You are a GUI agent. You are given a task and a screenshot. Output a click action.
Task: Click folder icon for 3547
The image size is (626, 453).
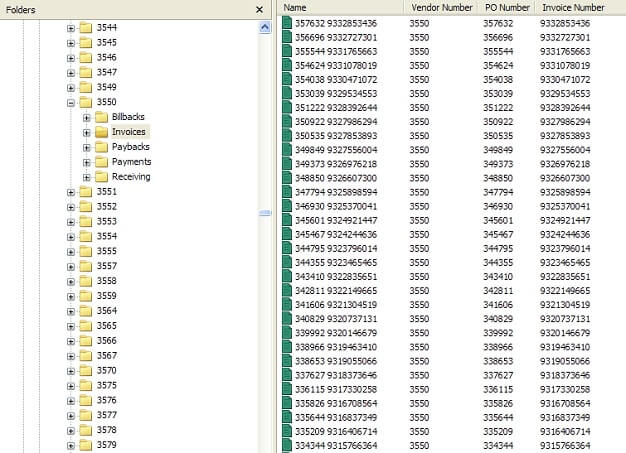click(x=86, y=72)
